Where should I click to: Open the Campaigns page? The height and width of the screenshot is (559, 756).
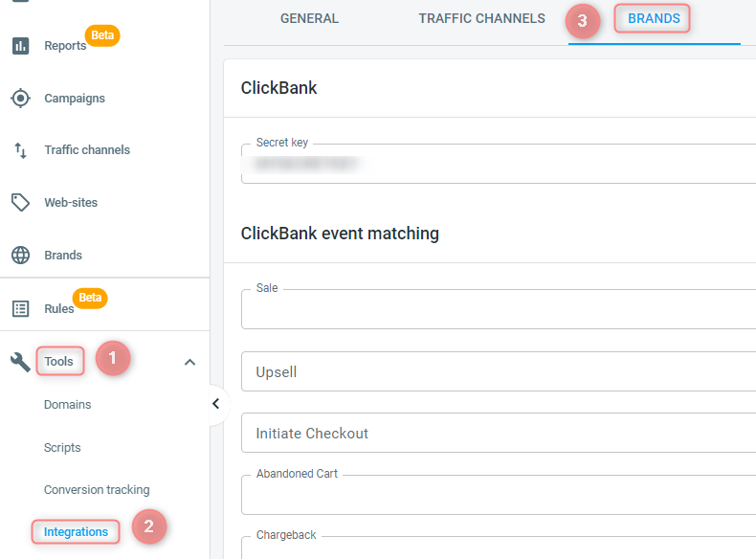point(75,99)
